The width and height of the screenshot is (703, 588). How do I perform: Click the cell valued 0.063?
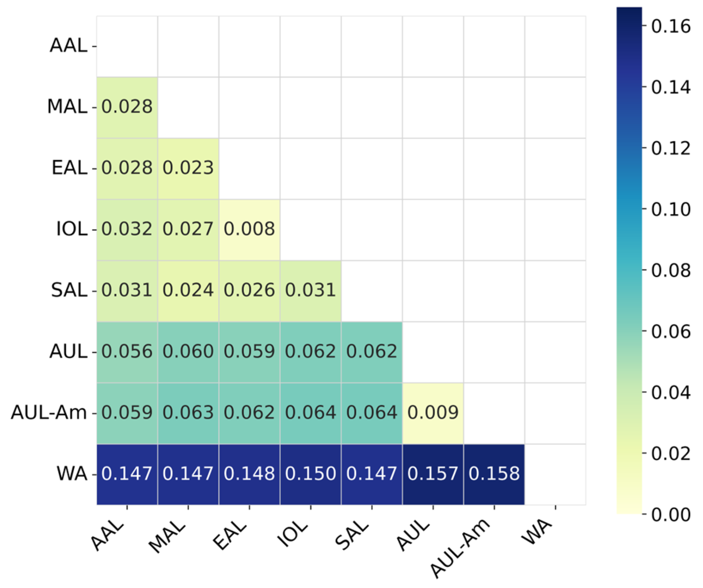[188, 413]
